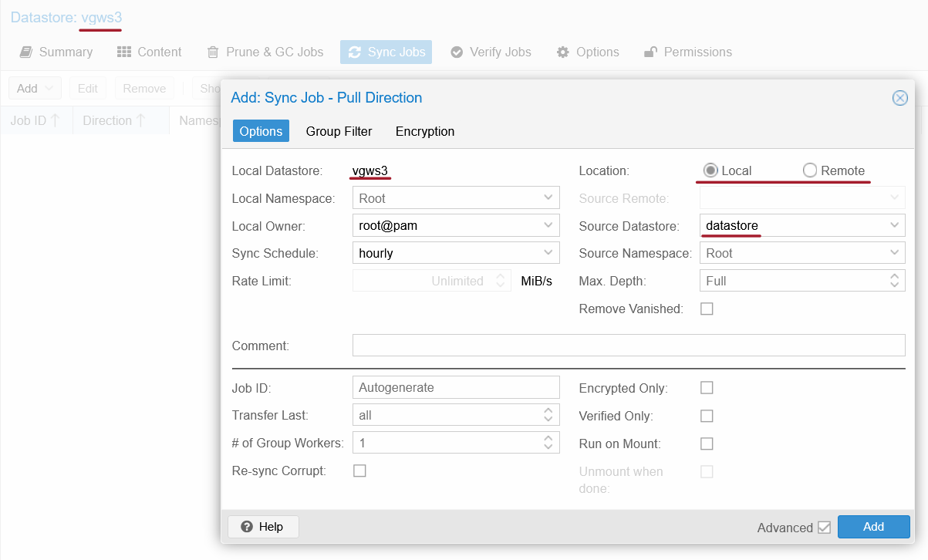The width and height of the screenshot is (928, 560).
Task: Click the Edit button behind the dialog
Action: [x=88, y=88]
